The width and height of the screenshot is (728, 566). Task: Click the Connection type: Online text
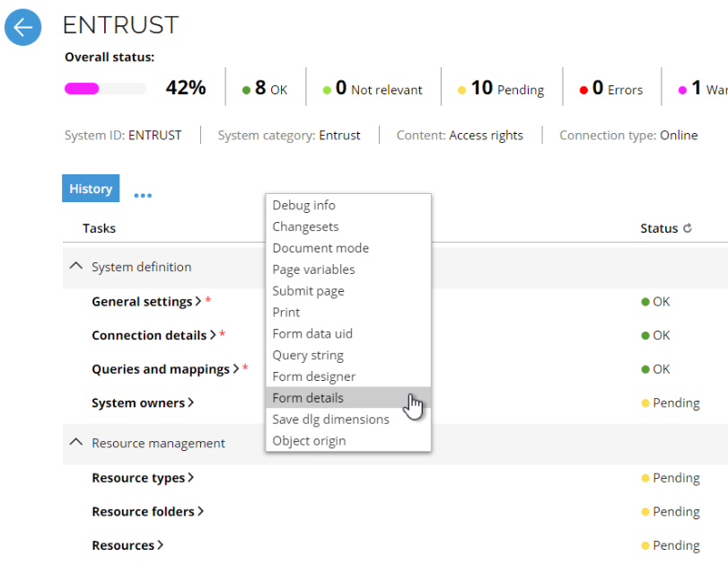(x=628, y=136)
